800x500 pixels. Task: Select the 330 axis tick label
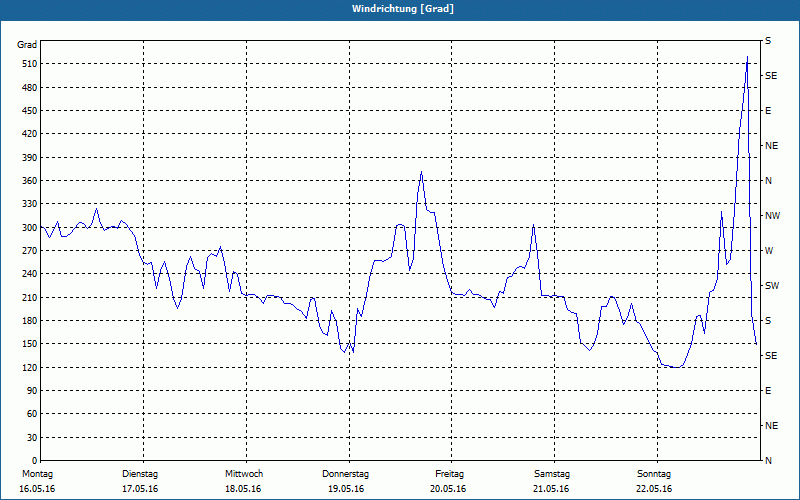(30, 204)
